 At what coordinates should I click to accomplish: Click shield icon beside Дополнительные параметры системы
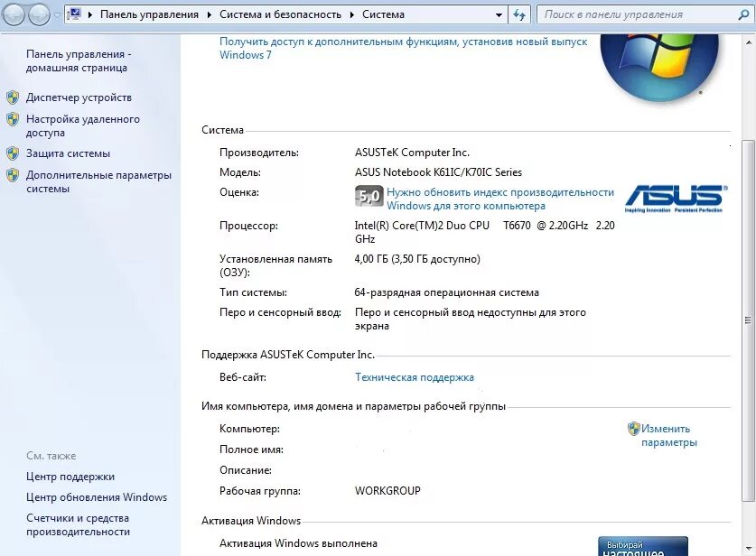coord(13,175)
